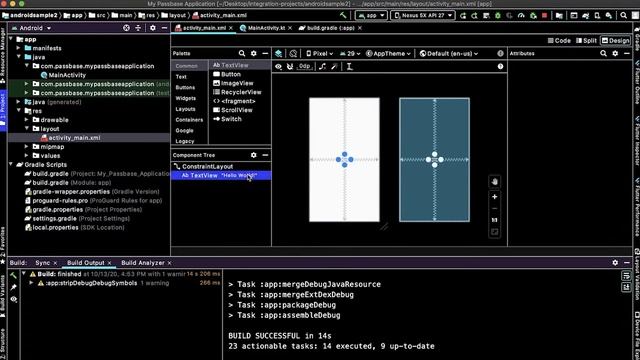This screenshot has width=640, height=360.
Task: Open the Default (en-us) locale dropdown
Action: click(x=449, y=53)
